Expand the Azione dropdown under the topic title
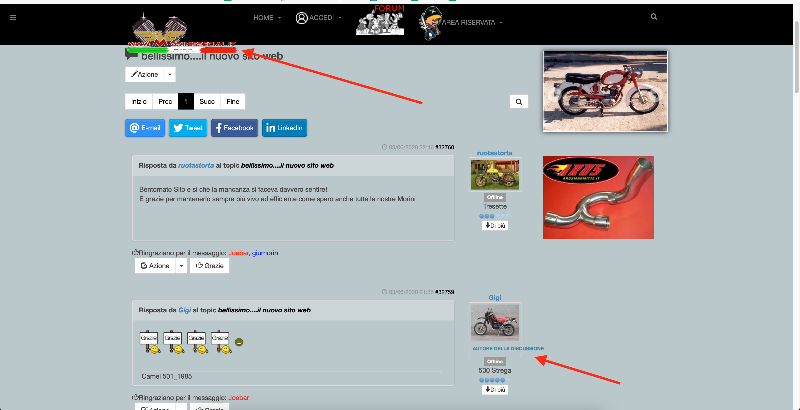This screenshot has width=800, height=410. [x=170, y=75]
